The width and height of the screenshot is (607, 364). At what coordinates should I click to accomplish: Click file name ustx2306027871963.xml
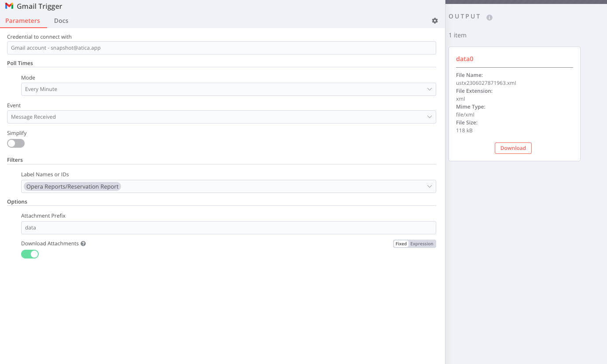tap(486, 83)
